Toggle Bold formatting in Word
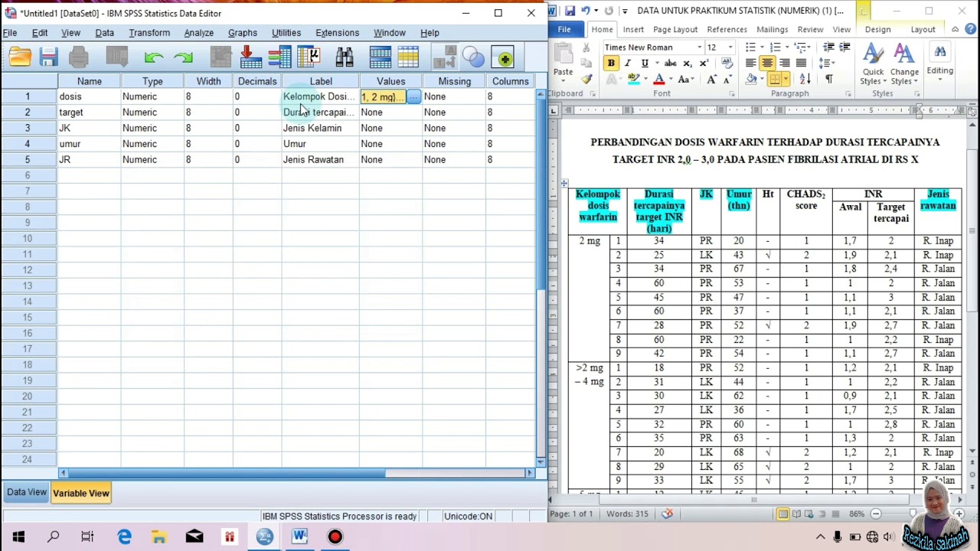Image resolution: width=980 pixels, height=551 pixels. click(611, 63)
